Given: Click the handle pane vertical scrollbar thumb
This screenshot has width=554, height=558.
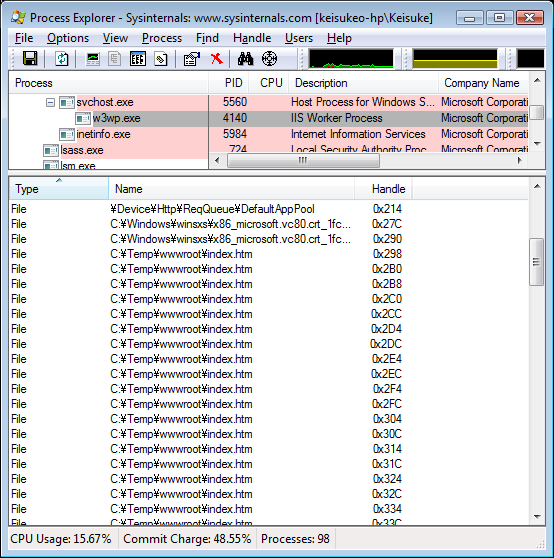Looking at the screenshot, I should tap(536, 262).
